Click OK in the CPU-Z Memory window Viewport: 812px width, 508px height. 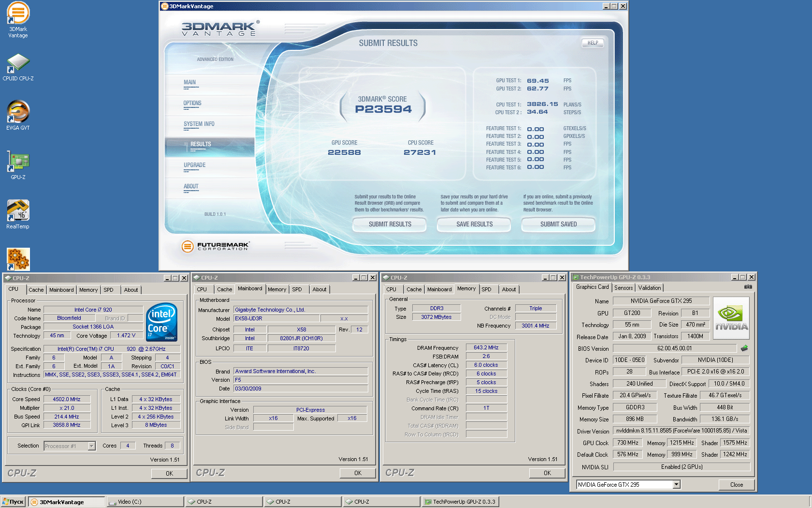(547, 473)
